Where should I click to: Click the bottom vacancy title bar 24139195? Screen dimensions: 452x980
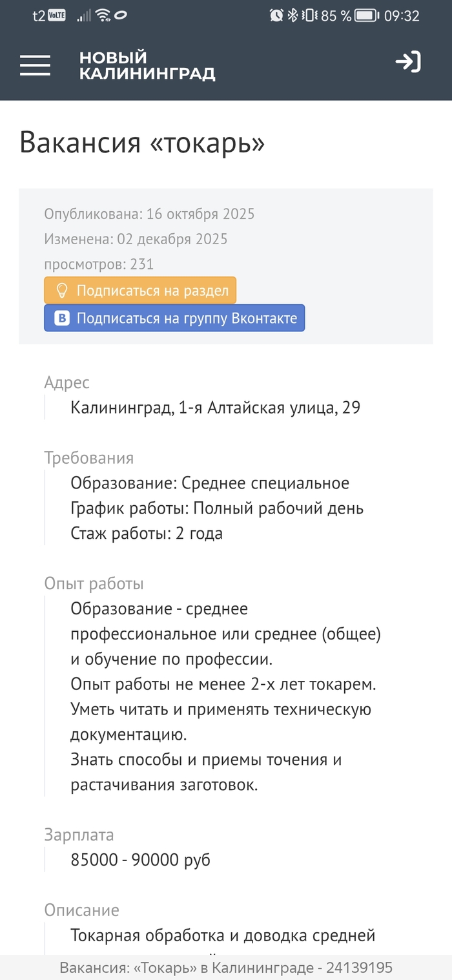coord(226,968)
